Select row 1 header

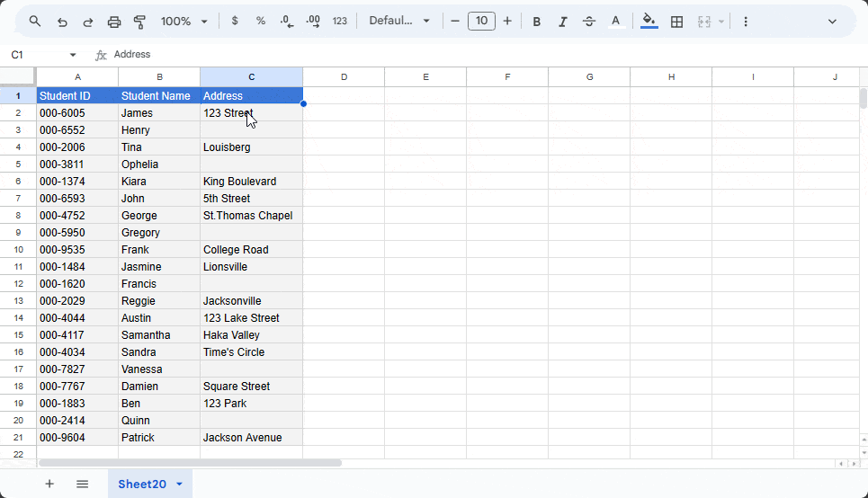tap(18, 95)
